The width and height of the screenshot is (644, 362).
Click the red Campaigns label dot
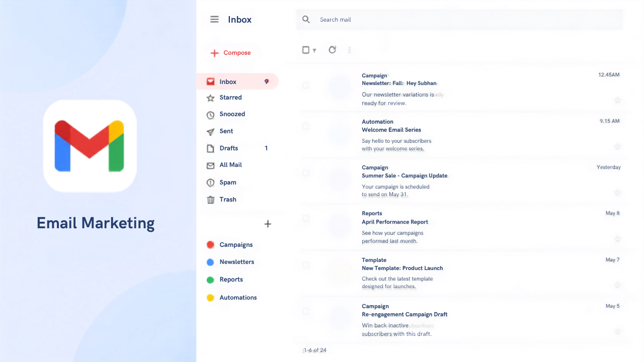210,245
